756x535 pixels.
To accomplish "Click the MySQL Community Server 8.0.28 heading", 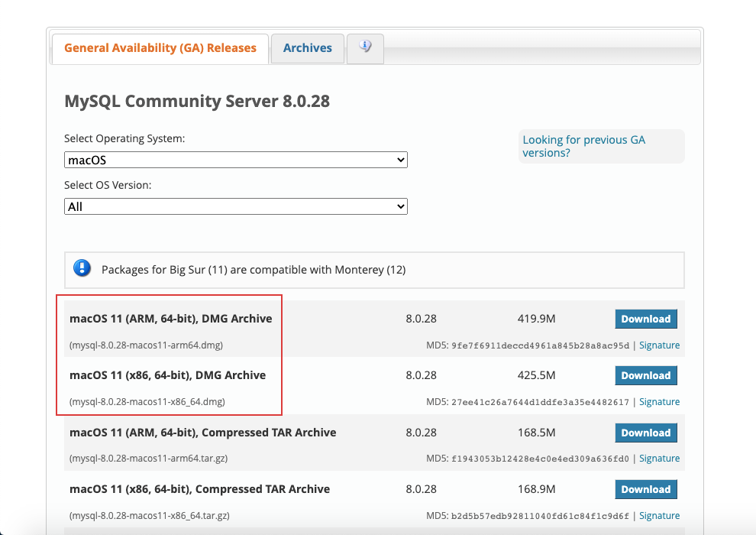I will 197,102.
